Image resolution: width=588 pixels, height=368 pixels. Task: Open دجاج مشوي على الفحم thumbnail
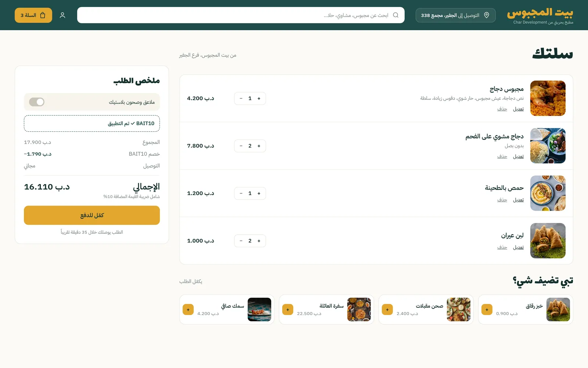tap(548, 146)
